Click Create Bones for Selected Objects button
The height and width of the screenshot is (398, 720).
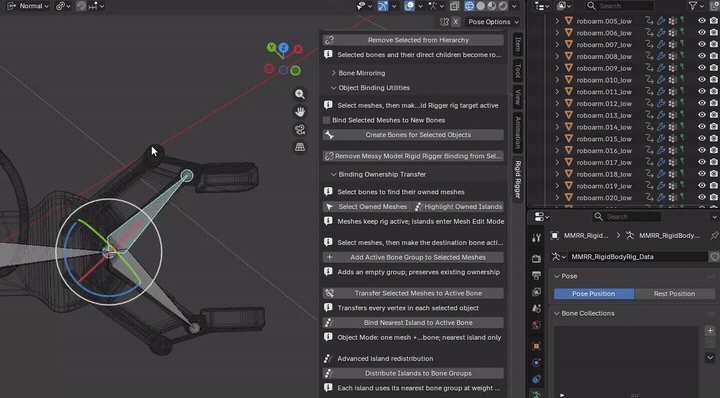(x=413, y=135)
